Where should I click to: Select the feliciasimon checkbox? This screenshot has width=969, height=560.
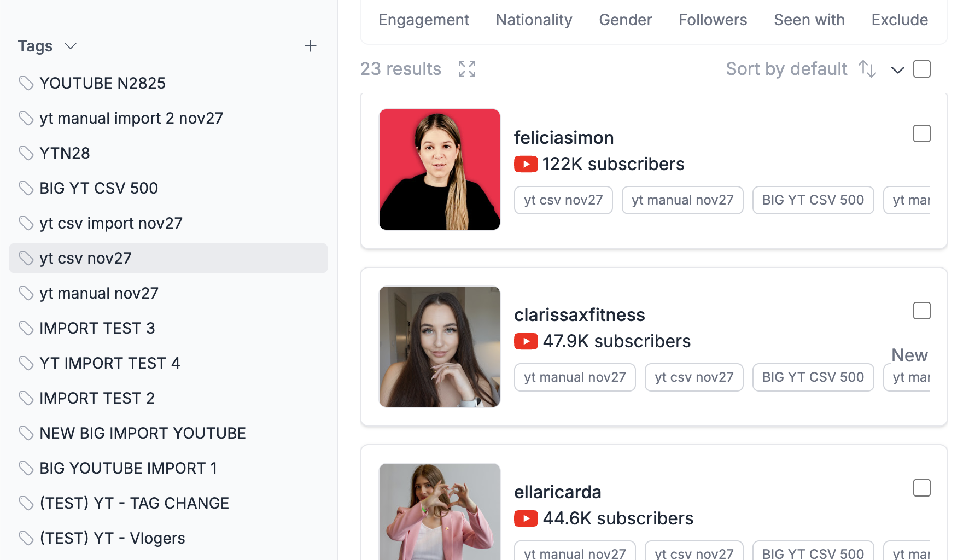click(921, 133)
